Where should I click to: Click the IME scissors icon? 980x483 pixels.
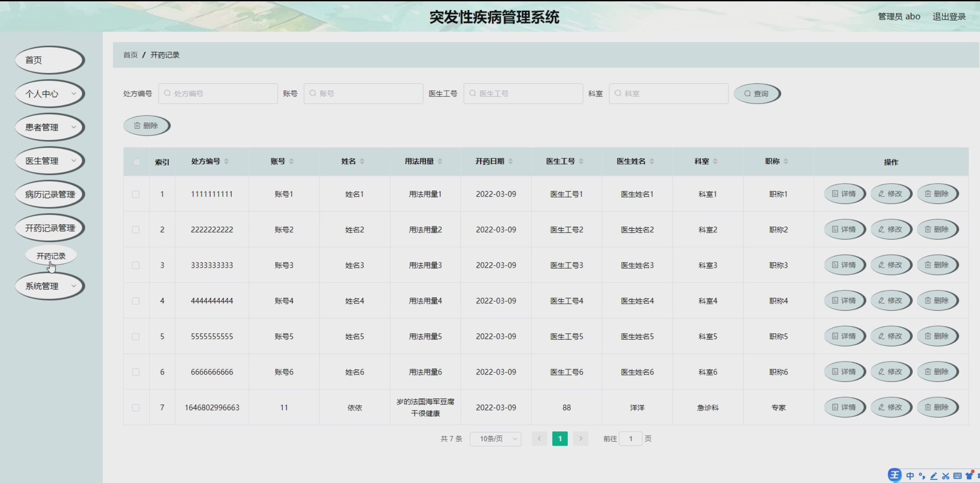pyautogui.click(x=946, y=476)
